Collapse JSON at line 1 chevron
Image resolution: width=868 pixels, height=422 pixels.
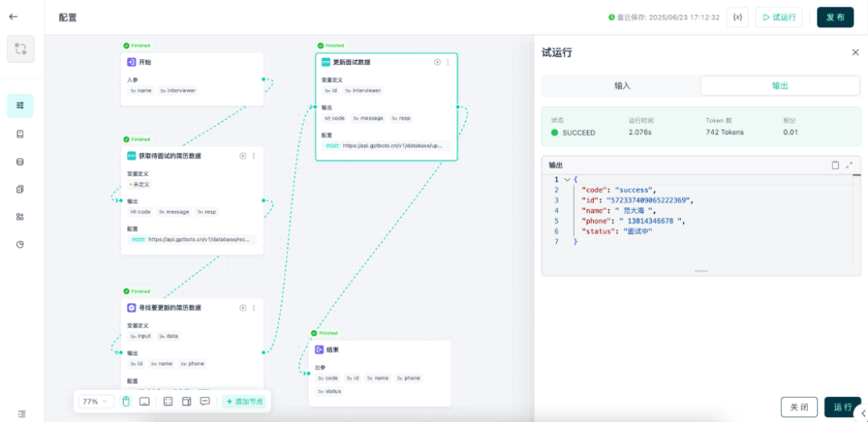tap(567, 179)
